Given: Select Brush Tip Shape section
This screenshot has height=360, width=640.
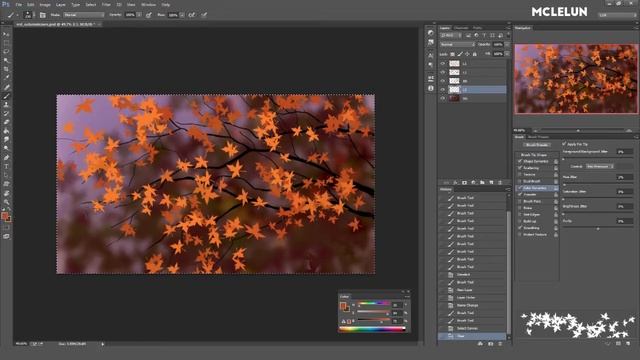Looking at the screenshot, I should click(533, 155).
